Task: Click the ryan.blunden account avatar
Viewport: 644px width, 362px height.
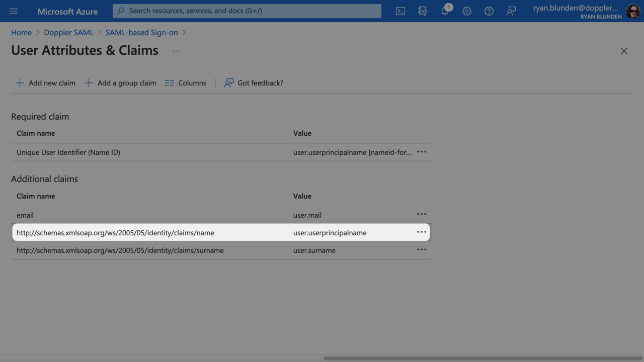Action: click(633, 11)
